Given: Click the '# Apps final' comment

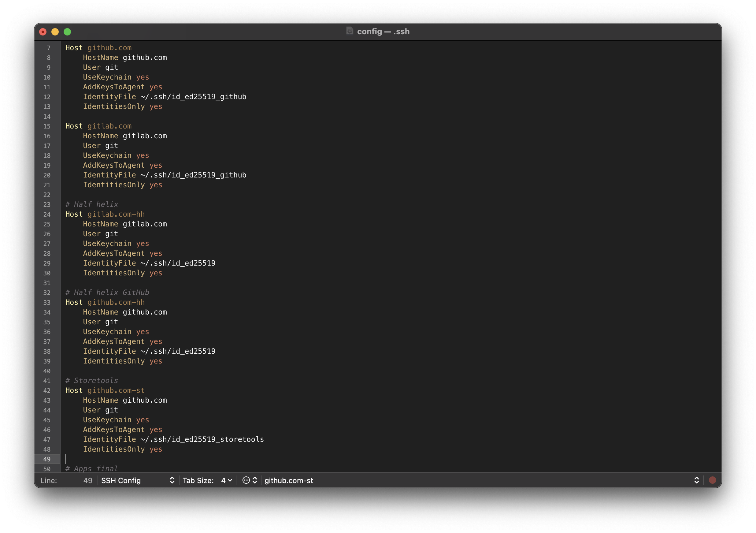Looking at the screenshot, I should click(x=91, y=469).
